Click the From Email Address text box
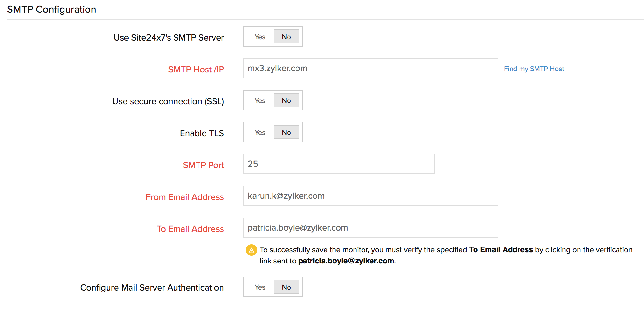Screen dimensions: 644x310 coord(370,196)
